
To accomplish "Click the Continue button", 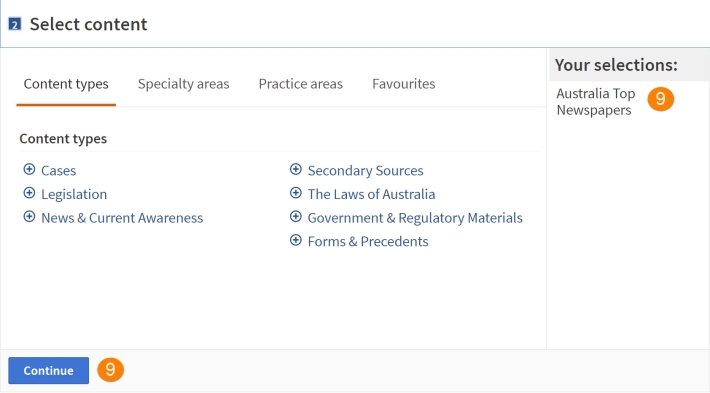I will 48,370.
